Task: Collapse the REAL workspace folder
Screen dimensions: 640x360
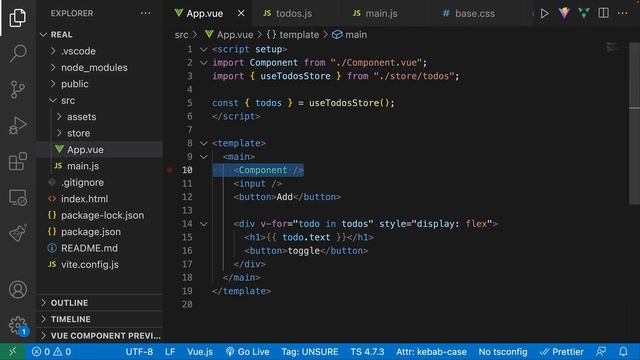Action: 43,35
